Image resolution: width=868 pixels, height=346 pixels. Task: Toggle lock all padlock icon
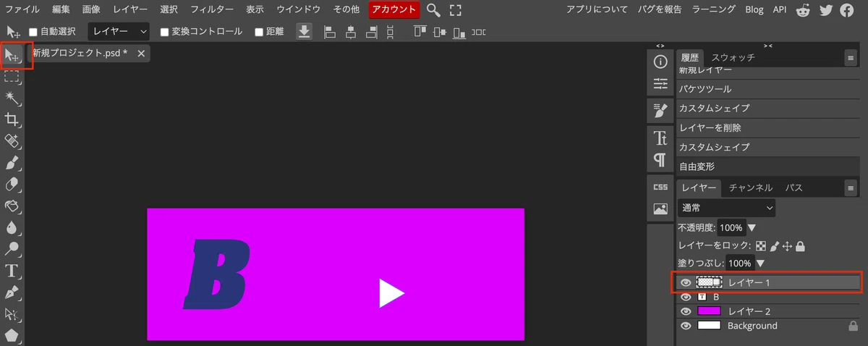800,246
